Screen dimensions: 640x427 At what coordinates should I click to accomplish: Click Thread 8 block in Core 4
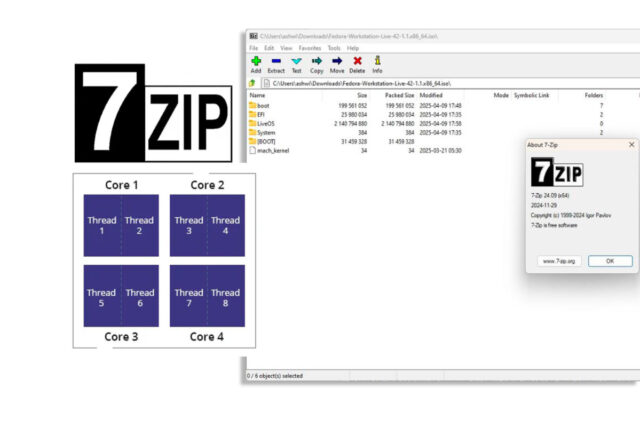(x=226, y=296)
